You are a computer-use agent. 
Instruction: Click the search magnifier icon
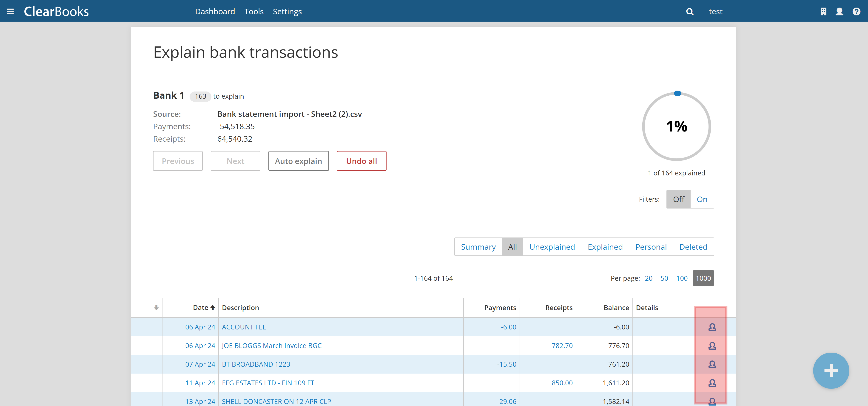tap(689, 11)
